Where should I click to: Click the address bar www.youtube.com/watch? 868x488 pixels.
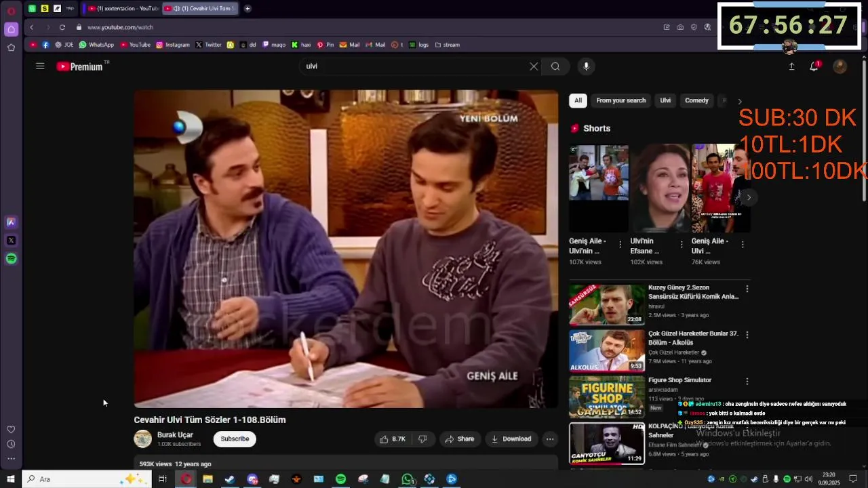coord(120,27)
